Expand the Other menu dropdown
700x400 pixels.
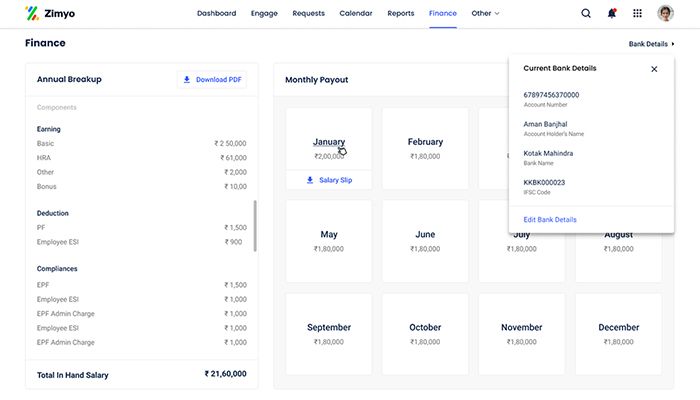click(485, 13)
